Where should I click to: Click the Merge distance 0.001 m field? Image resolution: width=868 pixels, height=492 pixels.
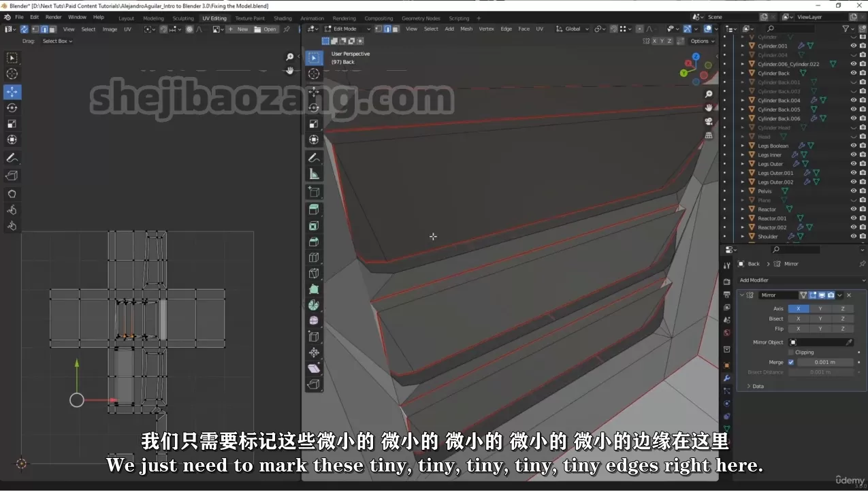point(825,362)
